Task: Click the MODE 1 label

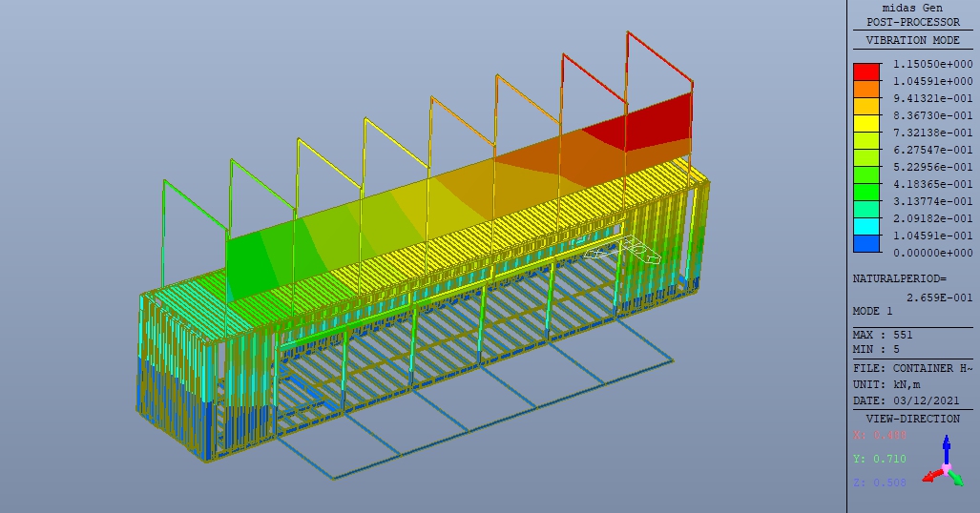Action: tap(872, 311)
